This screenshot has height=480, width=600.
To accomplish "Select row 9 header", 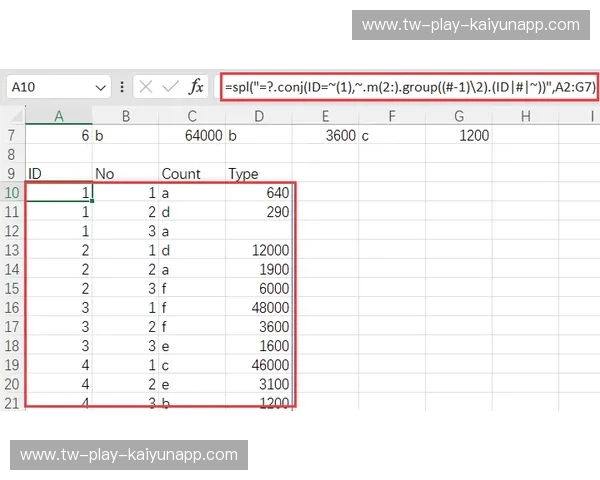I will tap(12, 174).
